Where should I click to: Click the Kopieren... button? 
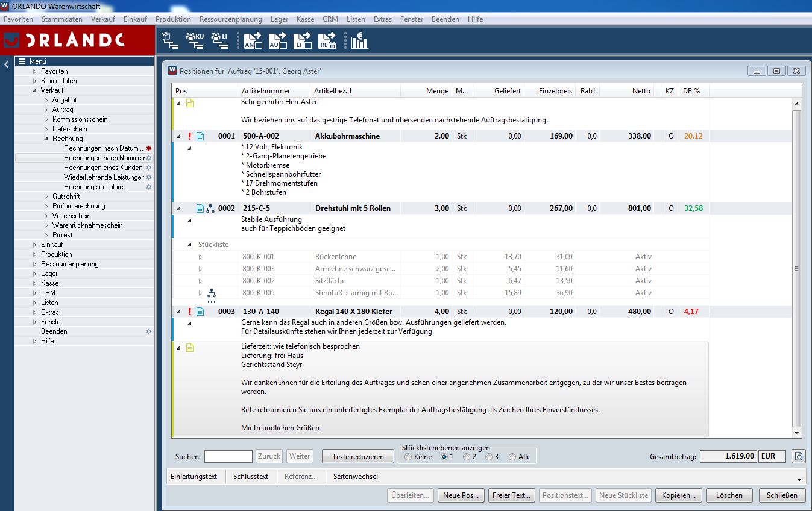coord(679,495)
